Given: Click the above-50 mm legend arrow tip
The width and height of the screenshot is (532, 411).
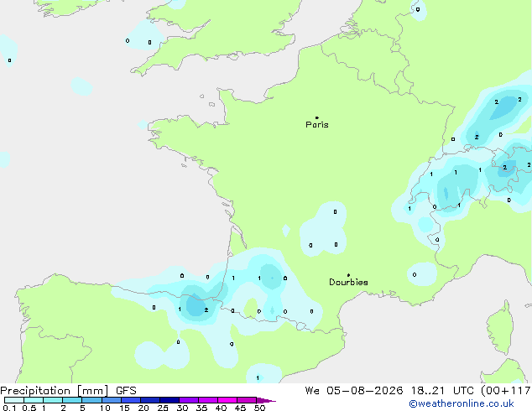Looking at the screenshot, I should point(266,400).
